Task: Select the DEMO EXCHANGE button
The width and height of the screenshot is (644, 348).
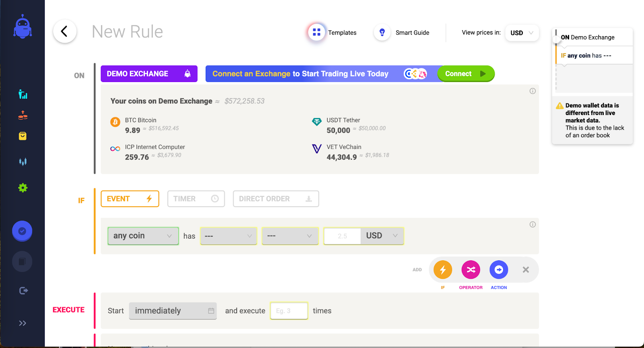Action: [149, 74]
